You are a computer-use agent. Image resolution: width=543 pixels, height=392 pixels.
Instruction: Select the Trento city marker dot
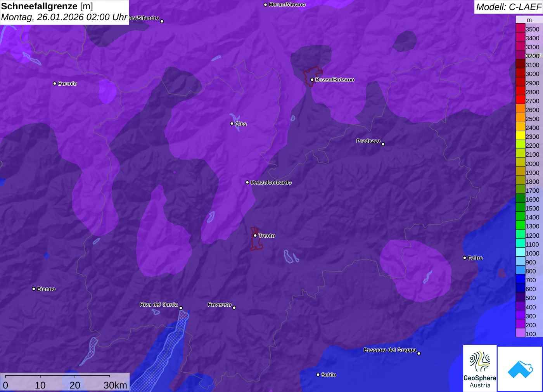[255, 235]
